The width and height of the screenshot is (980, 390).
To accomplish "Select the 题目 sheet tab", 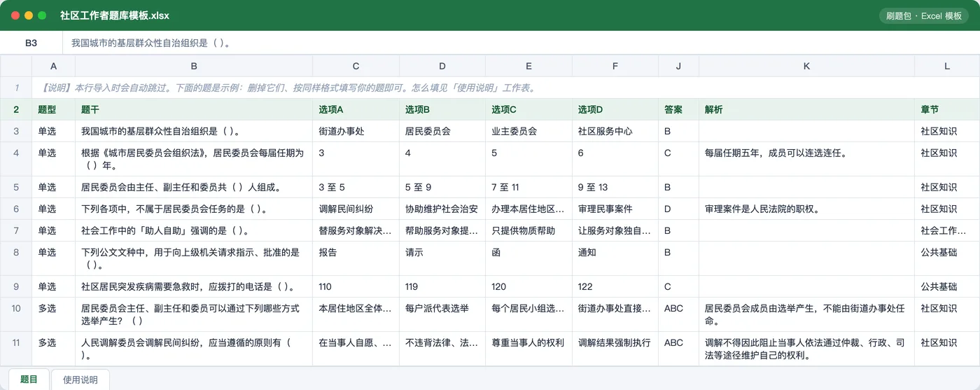I will point(29,379).
